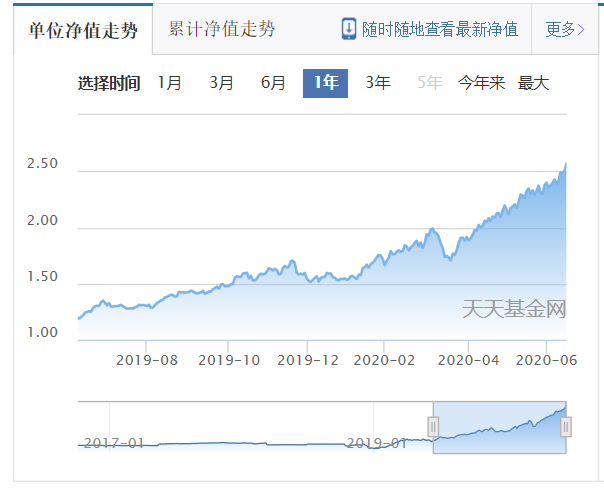
Task: Click the 2.50 y-axis value
Action: pyautogui.click(x=42, y=163)
